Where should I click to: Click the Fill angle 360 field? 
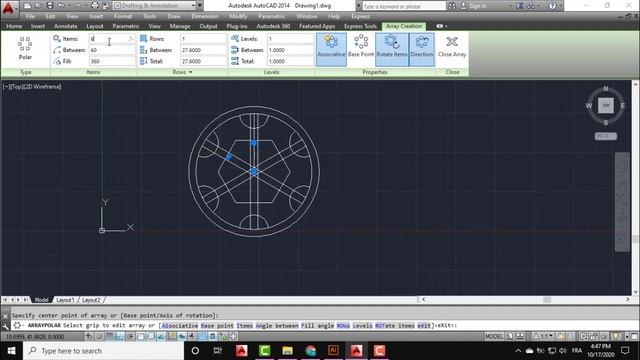pos(112,61)
